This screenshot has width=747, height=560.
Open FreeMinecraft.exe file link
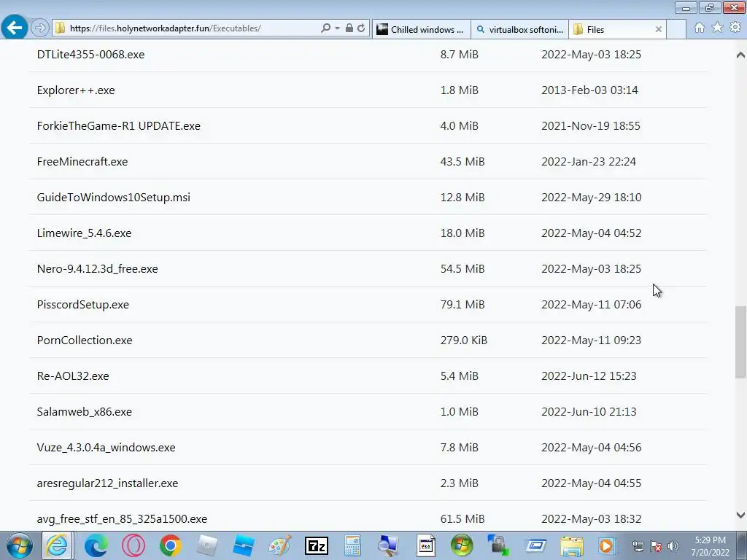pyautogui.click(x=82, y=161)
